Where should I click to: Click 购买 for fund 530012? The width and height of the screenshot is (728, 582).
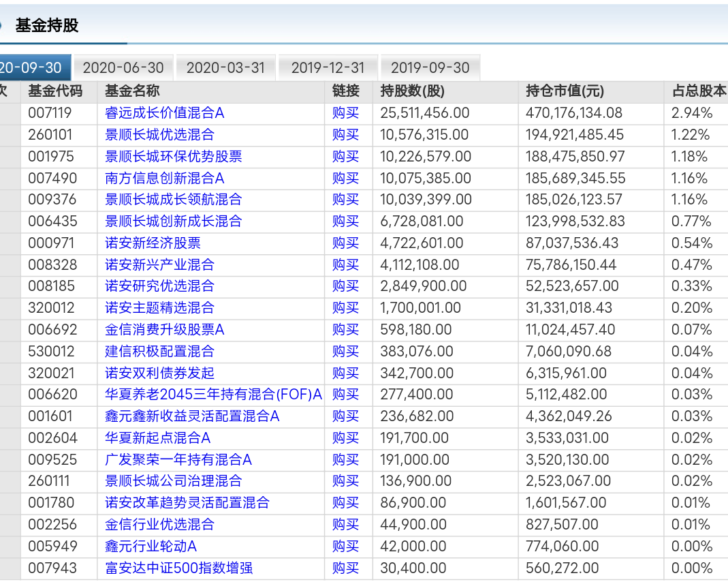click(346, 352)
